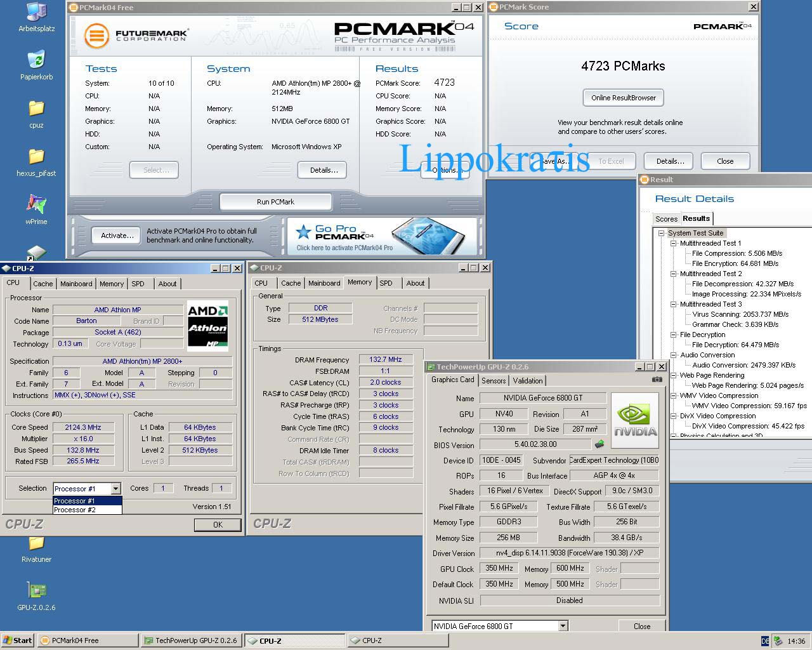Switch to Cache tab in left CPU-Z
812x650 pixels.
pyautogui.click(x=43, y=284)
